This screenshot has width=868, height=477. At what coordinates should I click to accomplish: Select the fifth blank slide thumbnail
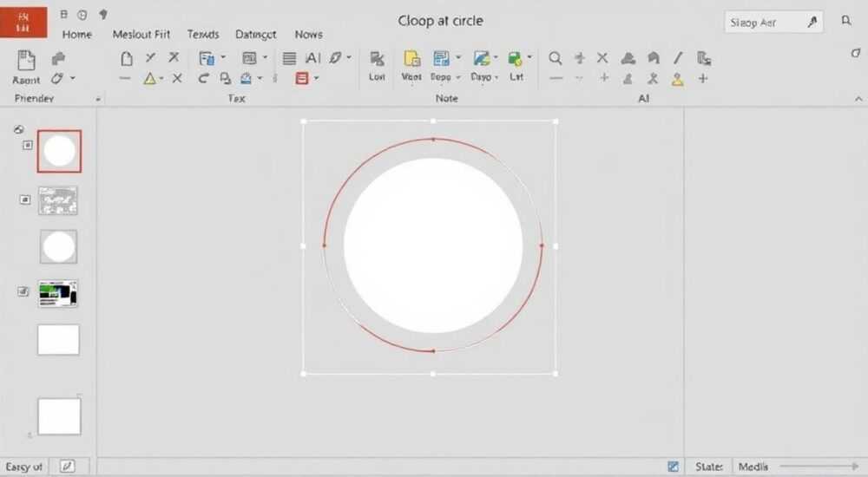point(58,339)
